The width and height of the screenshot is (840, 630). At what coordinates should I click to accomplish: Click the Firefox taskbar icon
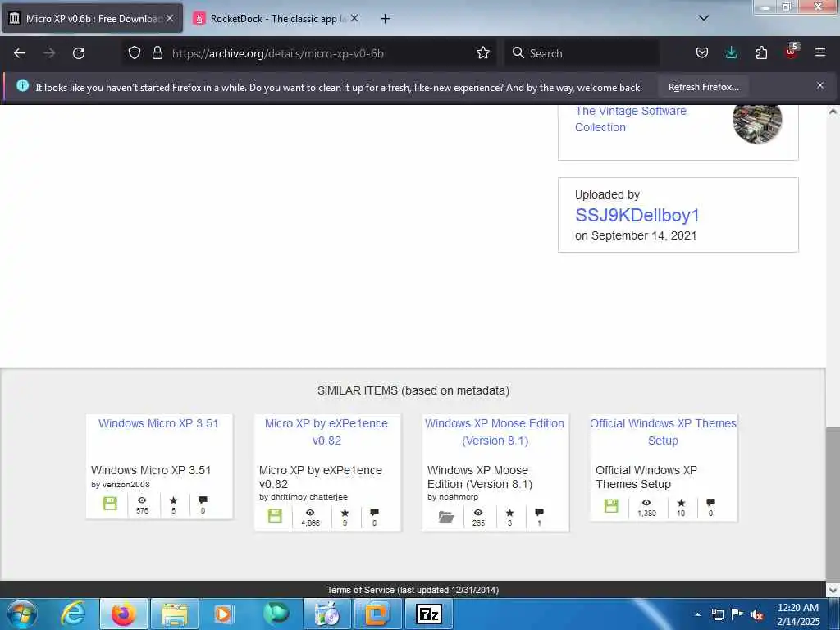123,614
